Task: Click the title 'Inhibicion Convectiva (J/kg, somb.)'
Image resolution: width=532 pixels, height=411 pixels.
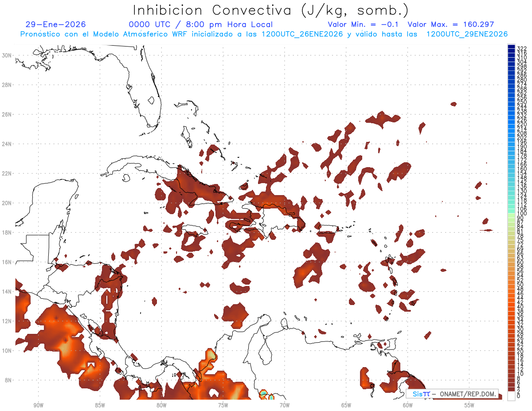Action: coord(270,10)
